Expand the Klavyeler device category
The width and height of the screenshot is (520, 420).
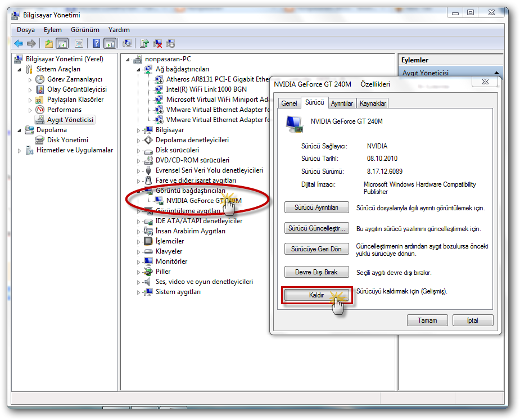(139, 252)
